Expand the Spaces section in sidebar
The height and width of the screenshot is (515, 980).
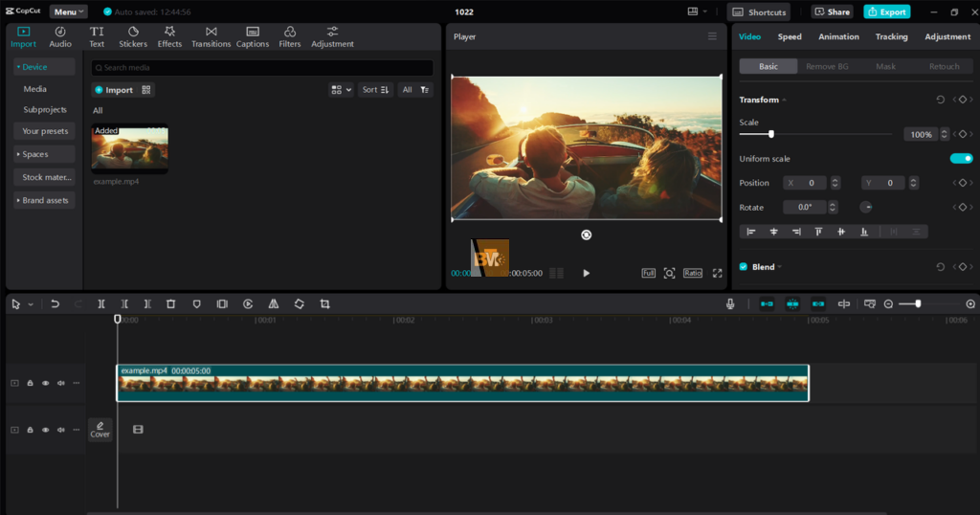35,154
